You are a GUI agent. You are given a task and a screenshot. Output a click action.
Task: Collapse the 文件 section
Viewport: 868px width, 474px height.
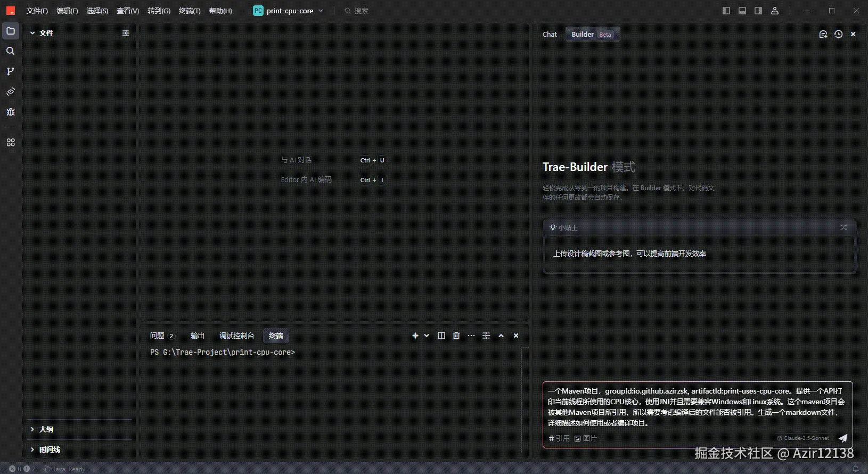pyautogui.click(x=32, y=33)
